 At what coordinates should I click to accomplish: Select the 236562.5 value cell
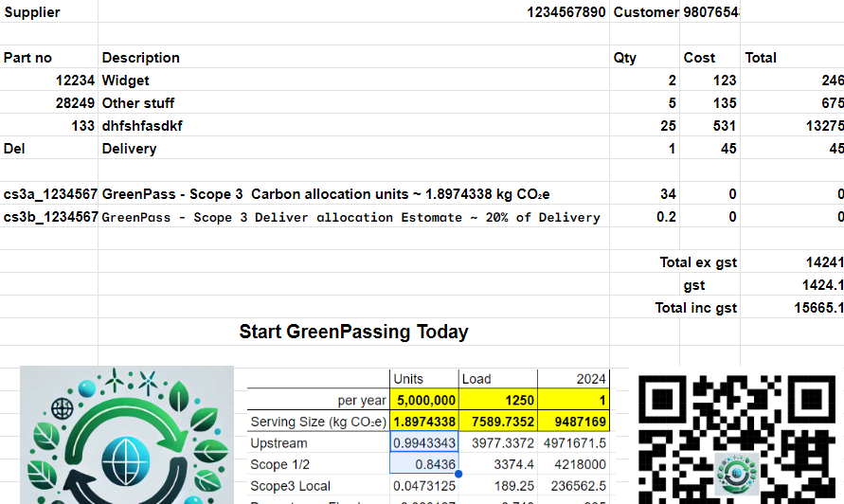pos(573,486)
